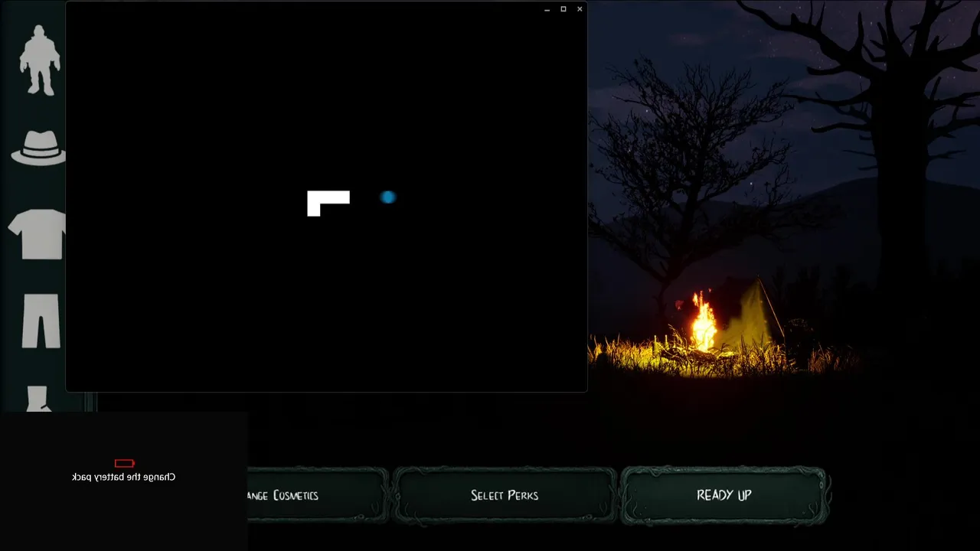980x551 pixels.
Task: Click the Change Cosmetics button
Action: 318,495
